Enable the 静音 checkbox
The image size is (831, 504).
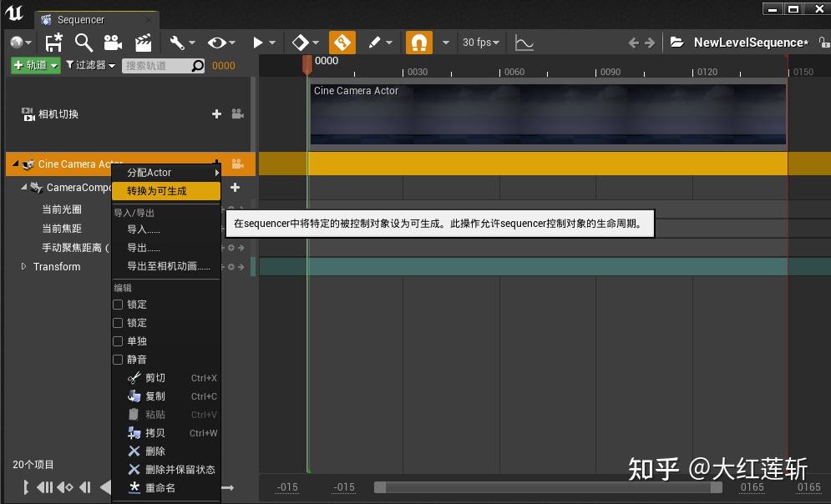point(118,359)
